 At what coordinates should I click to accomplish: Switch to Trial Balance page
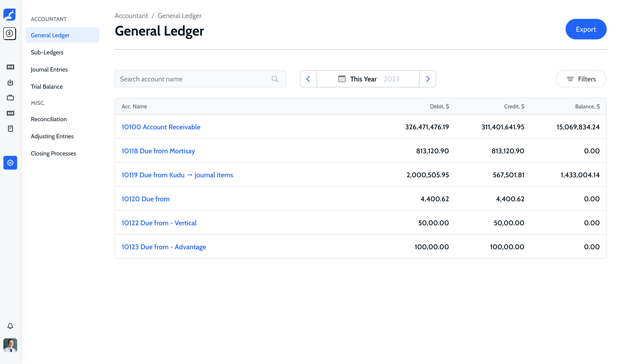click(47, 87)
